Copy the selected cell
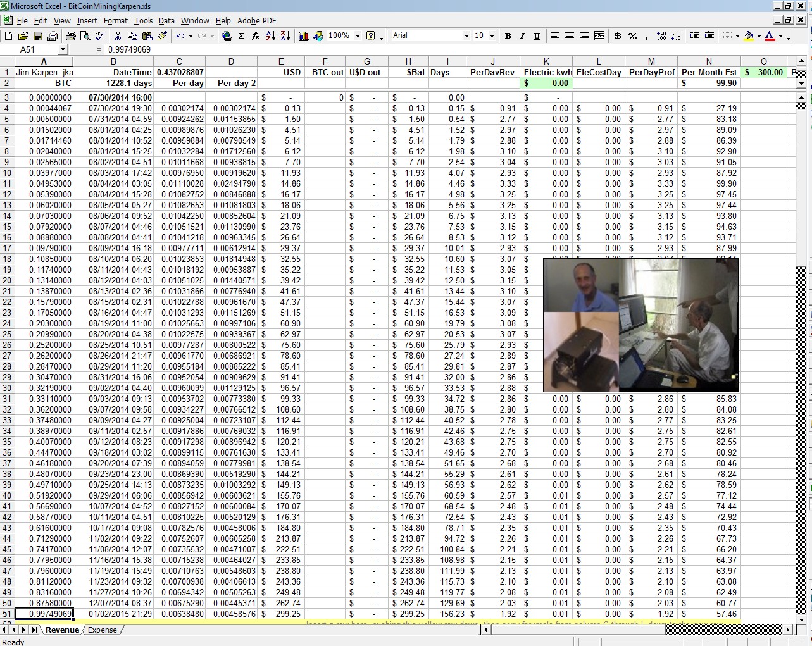 (x=132, y=36)
